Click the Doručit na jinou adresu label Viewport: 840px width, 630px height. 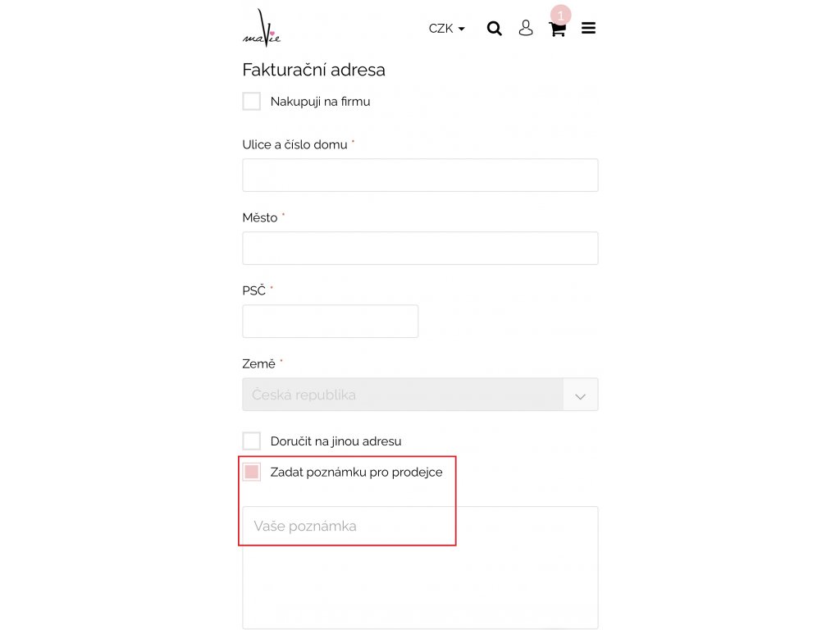336,441
